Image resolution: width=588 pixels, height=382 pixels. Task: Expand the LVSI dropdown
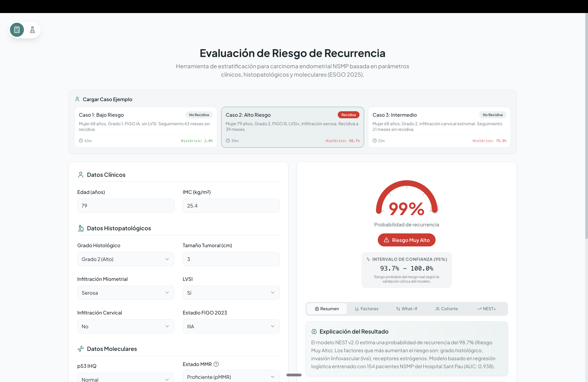point(231,293)
